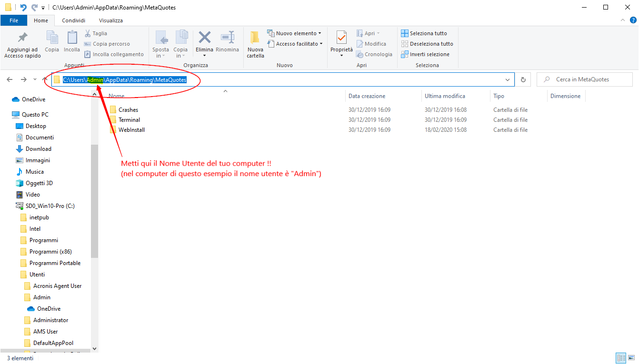639x364 pixels.
Task: Click the Apri ribbon button
Action: pyautogui.click(x=368, y=33)
